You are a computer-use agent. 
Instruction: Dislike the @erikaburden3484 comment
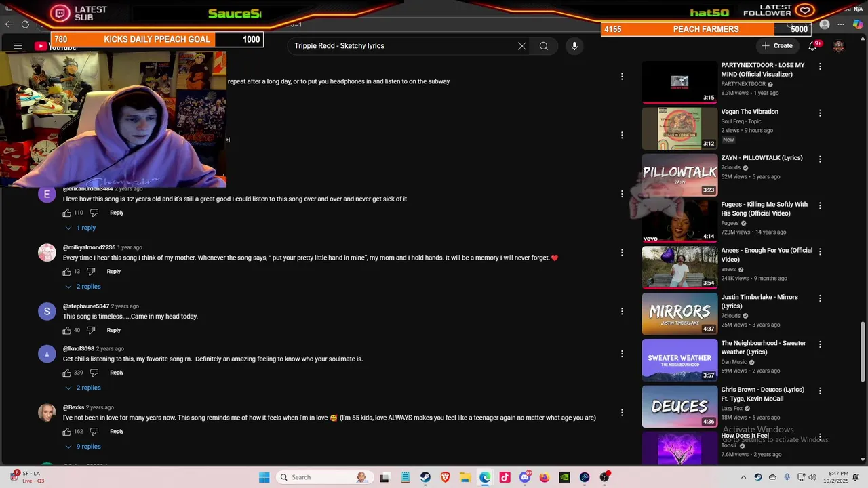[94, 213]
